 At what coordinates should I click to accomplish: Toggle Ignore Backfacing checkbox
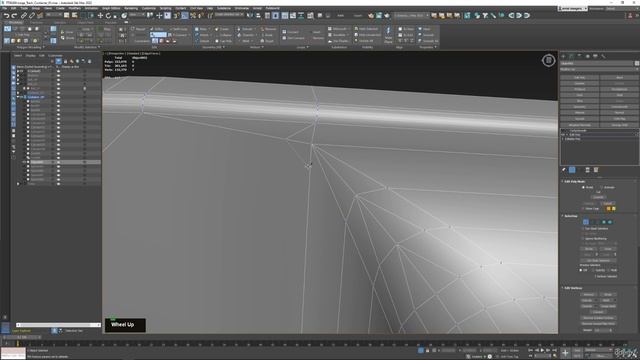(583, 239)
